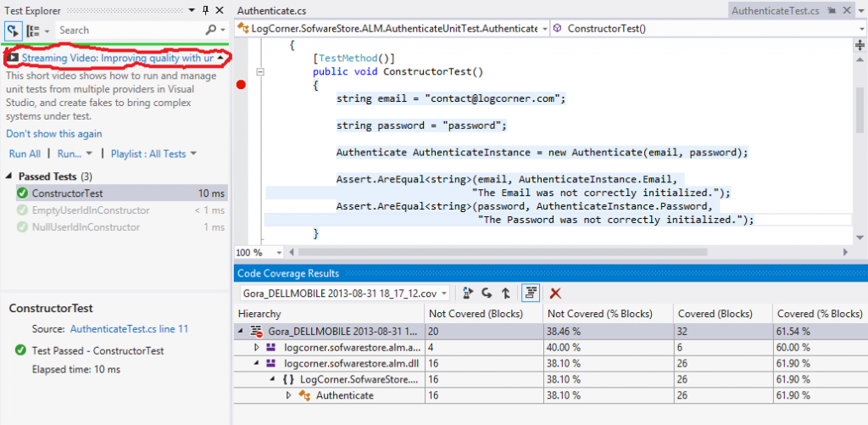This screenshot has width=868, height=425.
Task: Click horizontal scrollbar right arrow
Action: (x=845, y=252)
